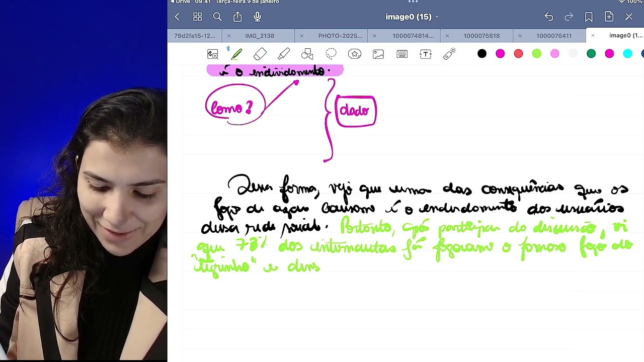Insert an image with the photo tool

(x=378, y=54)
